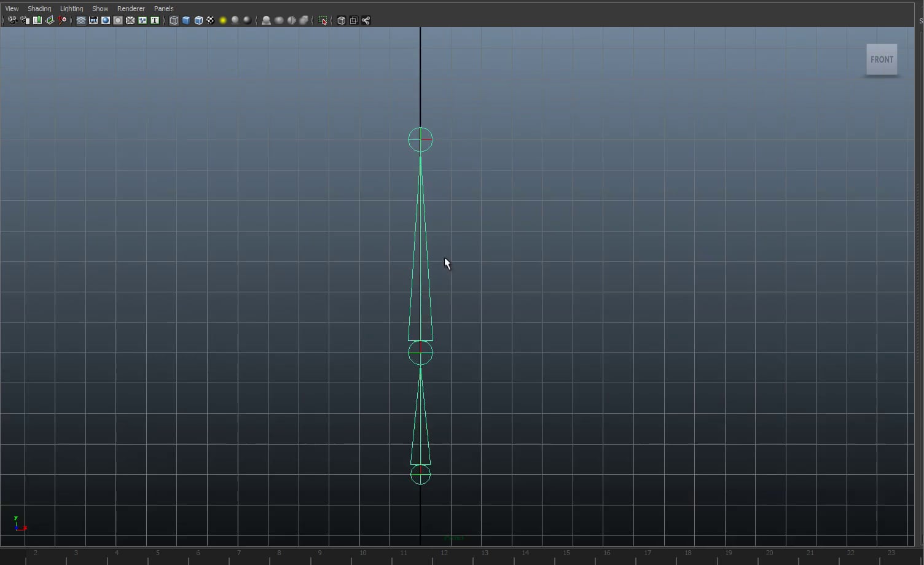Click the Select Camera icon
924x565 pixels.
coord(12,20)
